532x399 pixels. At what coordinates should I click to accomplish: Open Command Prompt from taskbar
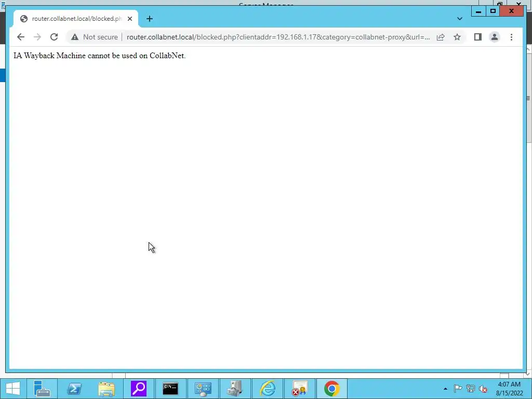coord(170,389)
